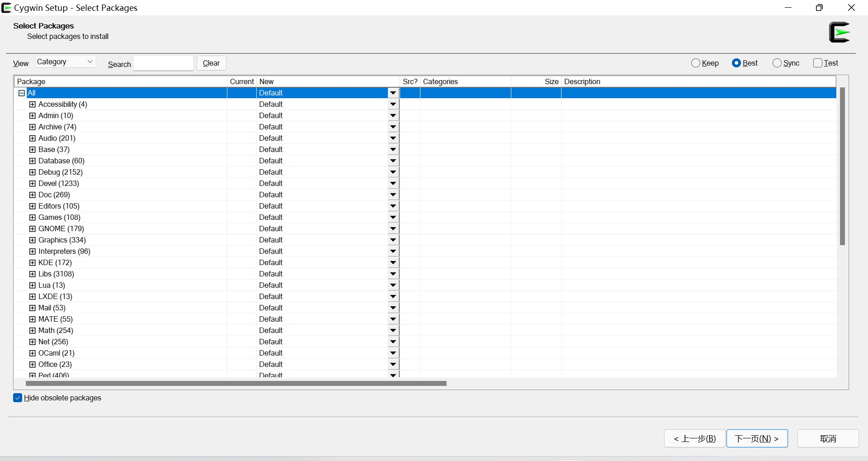Open the Default dropdown for Editors (105)
868x461 pixels.
click(x=393, y=206)
